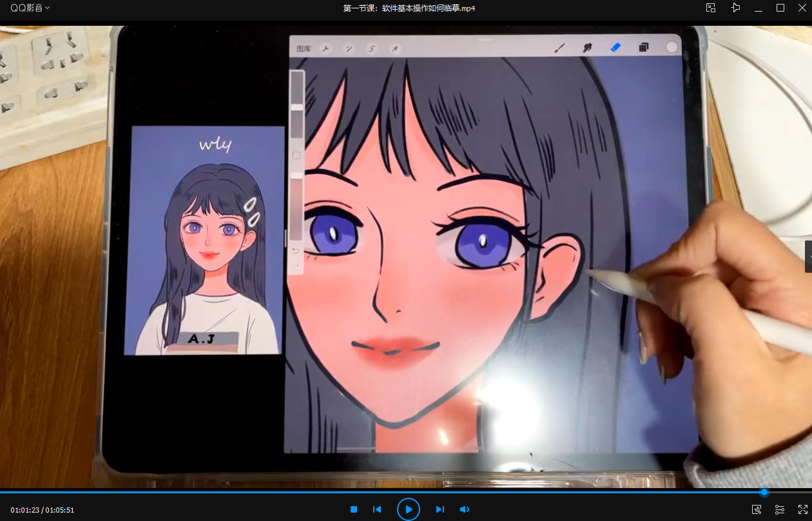Open the video toolbox icon
Screen dimensions: 812x521
(x=757, y=509)
